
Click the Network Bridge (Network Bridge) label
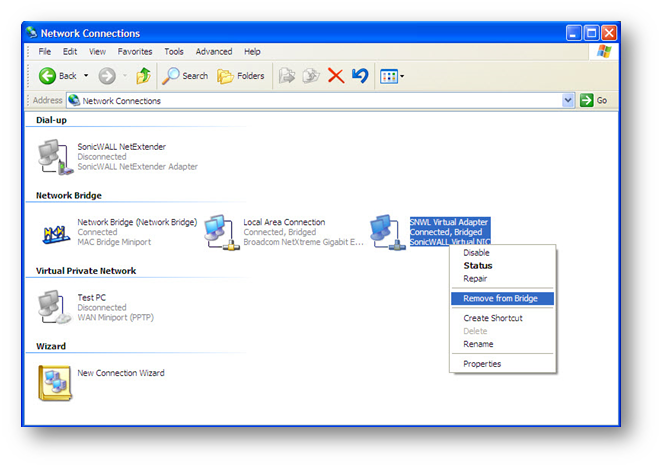click(137, 222)
